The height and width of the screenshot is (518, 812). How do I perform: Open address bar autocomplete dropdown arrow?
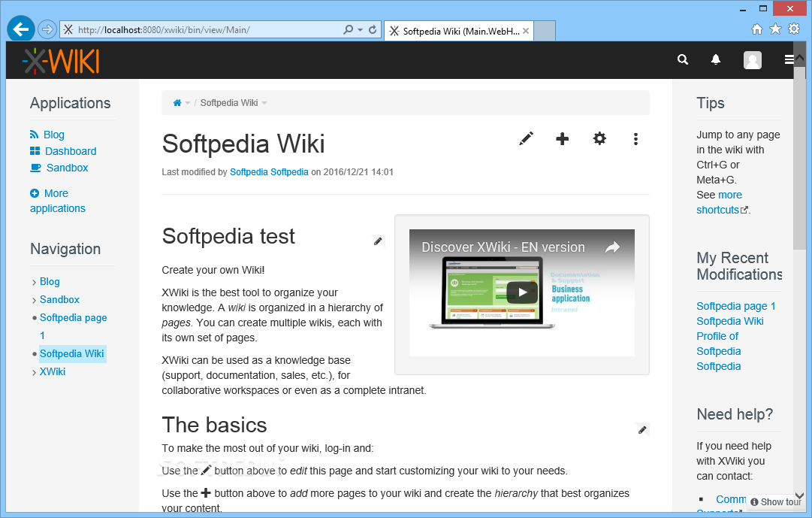tap(360, 30)
